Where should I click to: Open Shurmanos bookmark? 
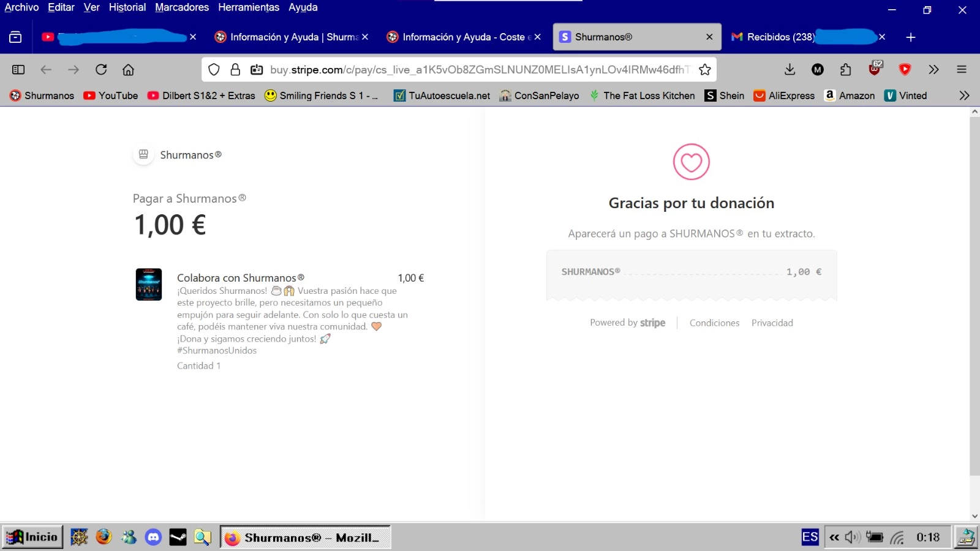click(42, 96)
